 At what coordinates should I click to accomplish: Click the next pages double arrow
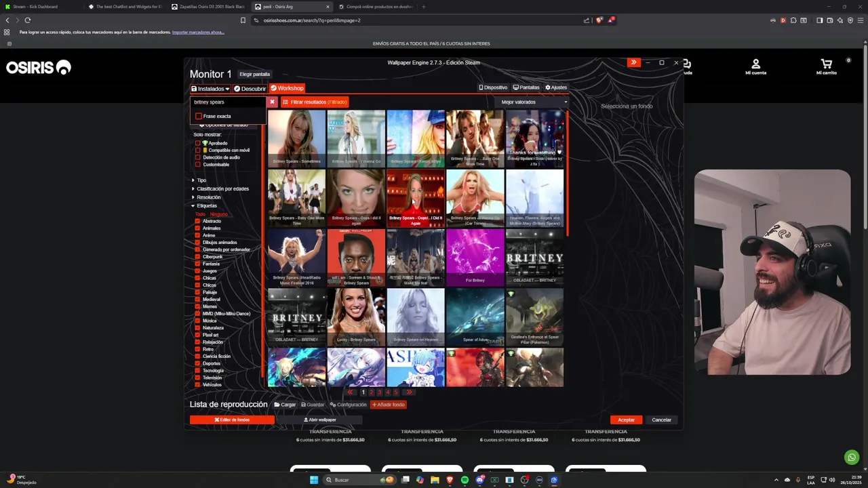coord(408,392)
